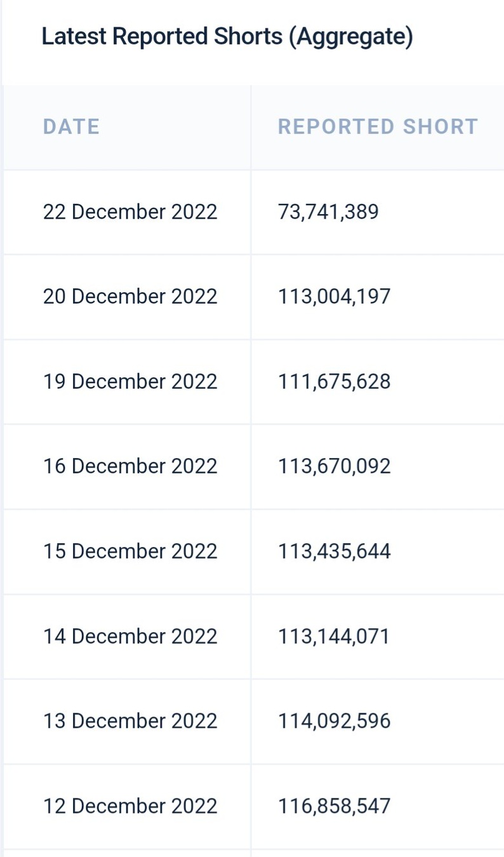The height and width of the screenshot is (857, 504).
Task: Click the reported short value 113,144,071
Action: (x=334, y=637)
